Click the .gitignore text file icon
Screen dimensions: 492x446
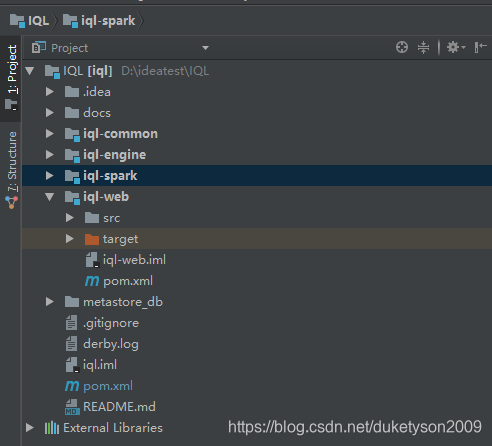71,323
